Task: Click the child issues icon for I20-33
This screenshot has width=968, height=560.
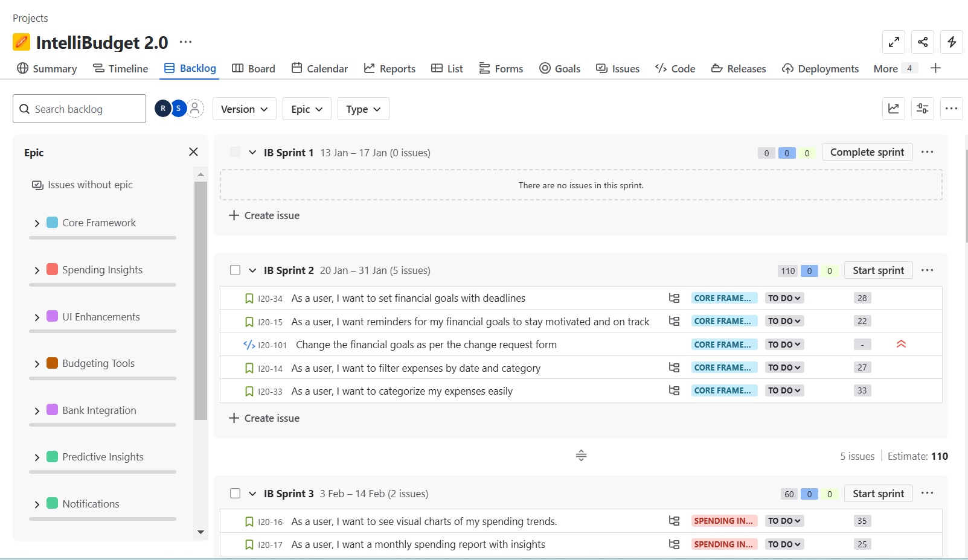Action: [674, 390]
